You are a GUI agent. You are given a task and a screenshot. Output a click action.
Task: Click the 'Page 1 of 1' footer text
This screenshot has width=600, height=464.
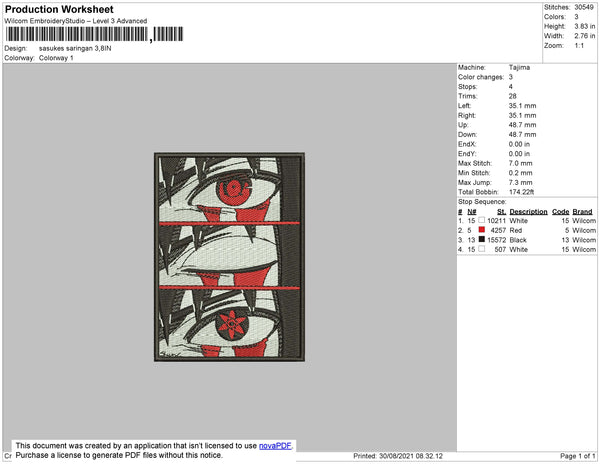tap(577, 456)
